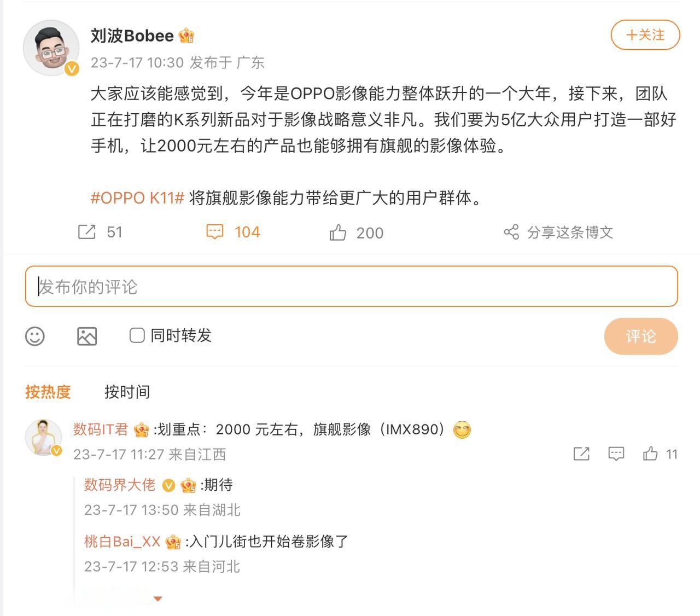Open the #OPPO K11# hashtag link

point(136,199)
